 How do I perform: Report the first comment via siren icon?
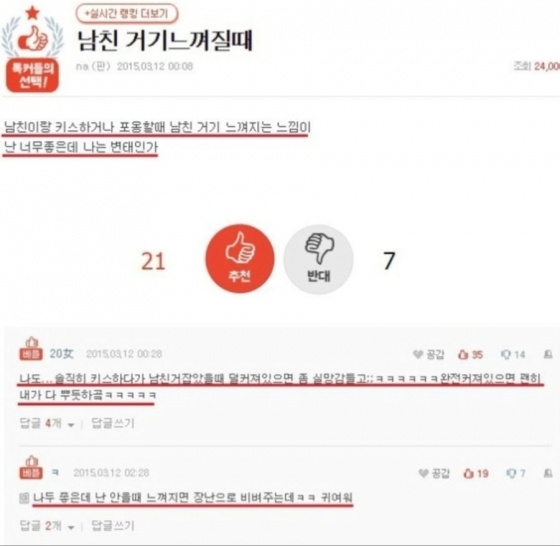pyautogui.click(x=548, y=354)
